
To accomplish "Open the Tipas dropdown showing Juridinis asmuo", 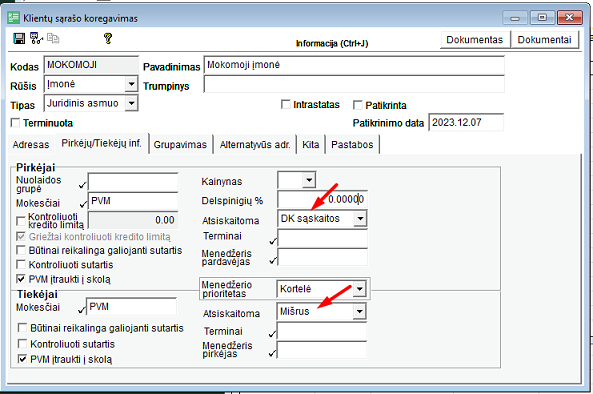I will 131,103.
